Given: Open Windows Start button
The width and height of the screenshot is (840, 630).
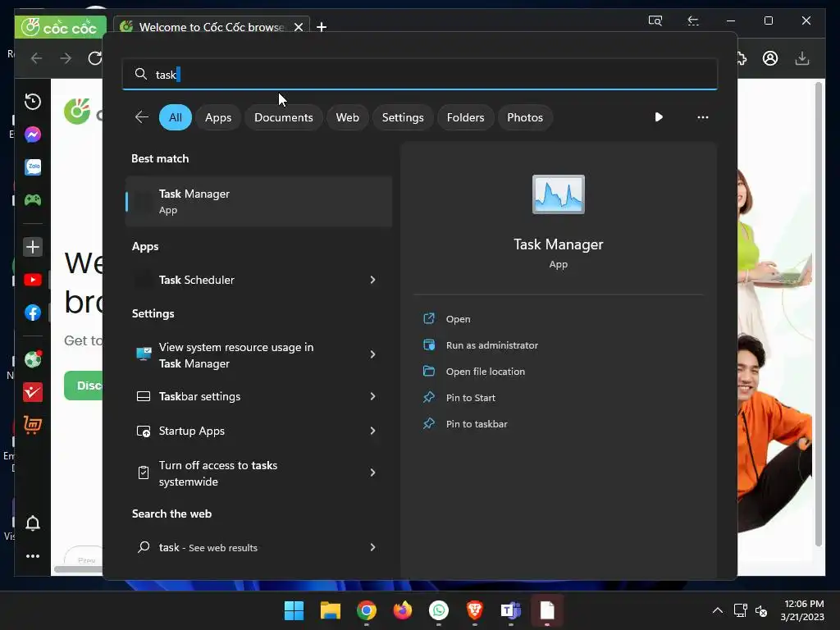Looking at the screenshot, I should tap(294, 610).
